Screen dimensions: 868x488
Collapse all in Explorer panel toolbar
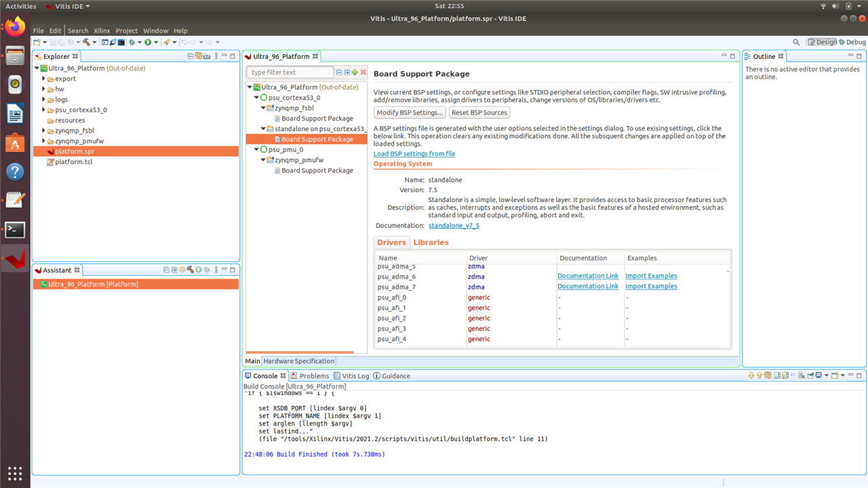coord(191,56)
